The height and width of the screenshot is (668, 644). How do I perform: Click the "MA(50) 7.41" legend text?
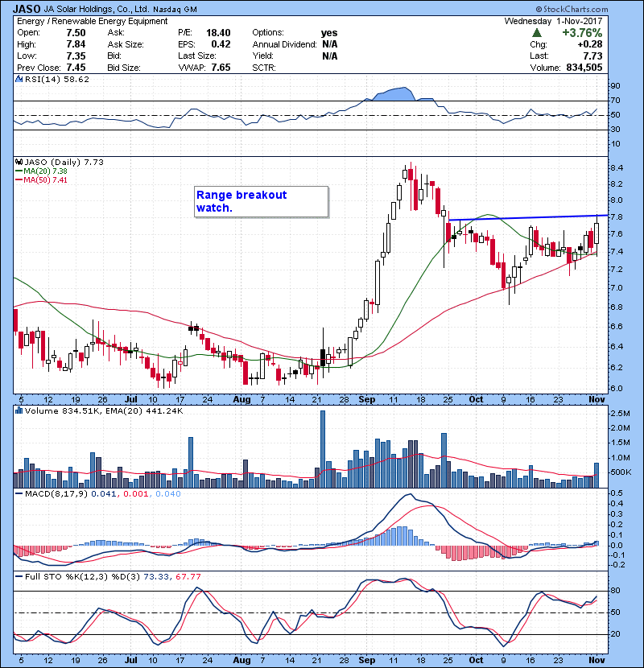pyautogui.click(x=46, y=180)
